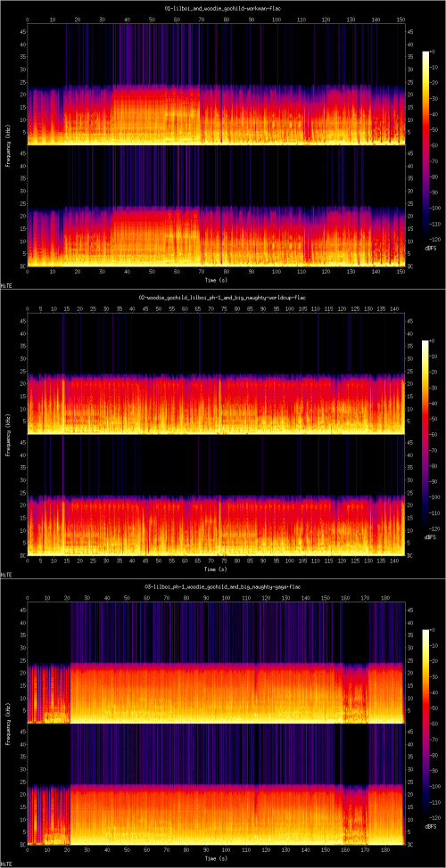Click the dBFS color bar of gaga
The height and width of the screenshot is (868, 446).
coord(426,724)
